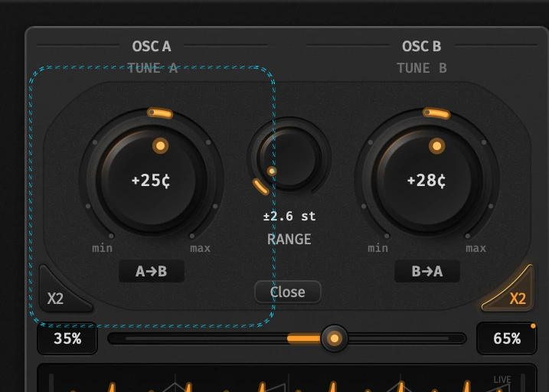Click the OSC B tune knob showing +28¢

(x=426, y=180)
